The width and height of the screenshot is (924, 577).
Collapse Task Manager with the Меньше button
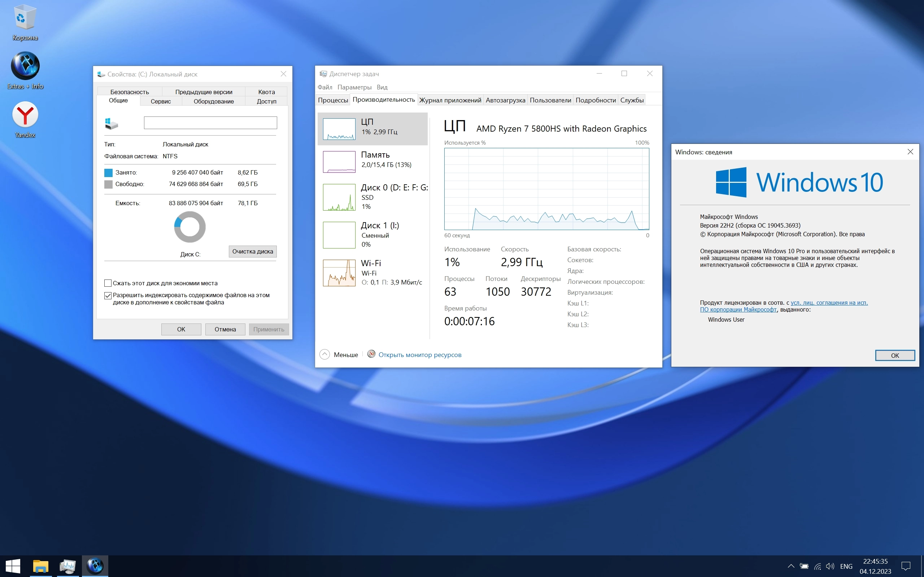point(339,354)
